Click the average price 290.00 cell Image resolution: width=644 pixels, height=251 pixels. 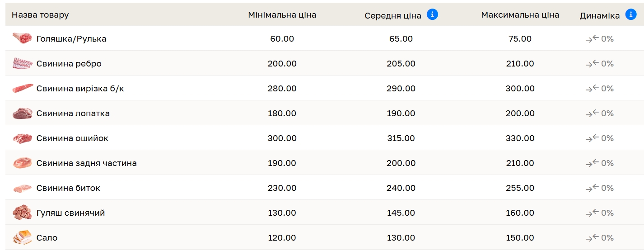[401, 89]
